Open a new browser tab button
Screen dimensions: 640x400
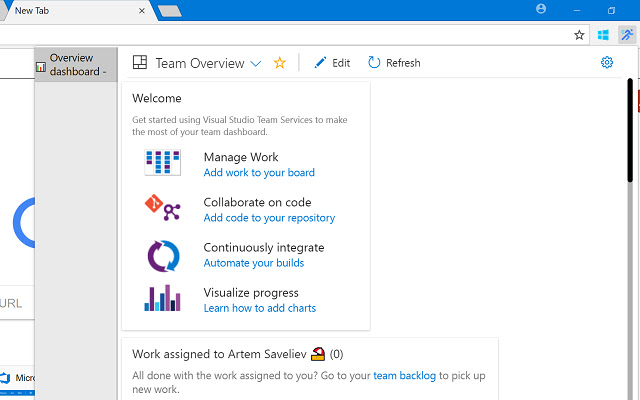(170, 11)
